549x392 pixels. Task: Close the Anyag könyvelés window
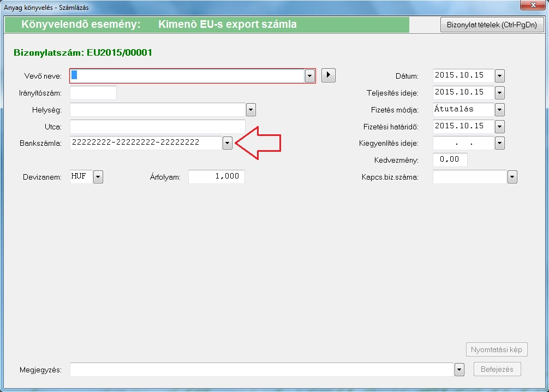click(x=532, y=7)
